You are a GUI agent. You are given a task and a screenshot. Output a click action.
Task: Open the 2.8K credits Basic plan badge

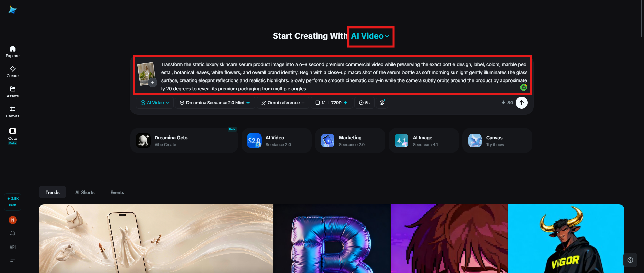(x=13, y=202)
